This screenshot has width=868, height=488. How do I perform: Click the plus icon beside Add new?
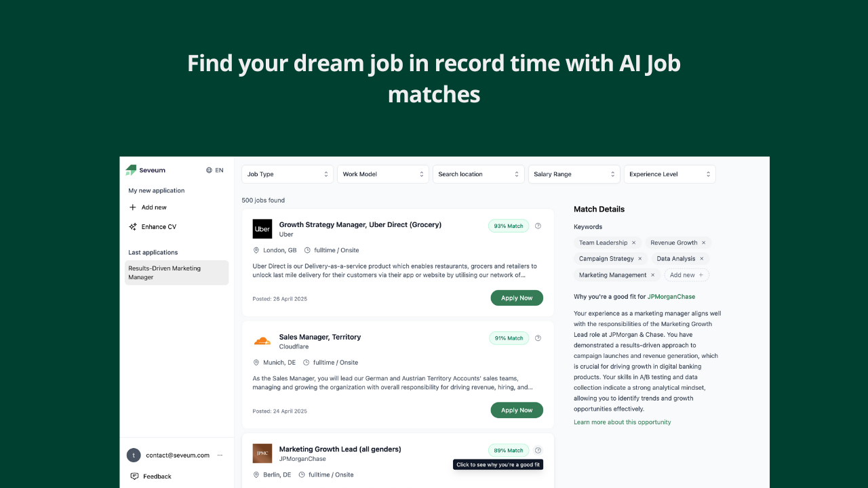133,207
